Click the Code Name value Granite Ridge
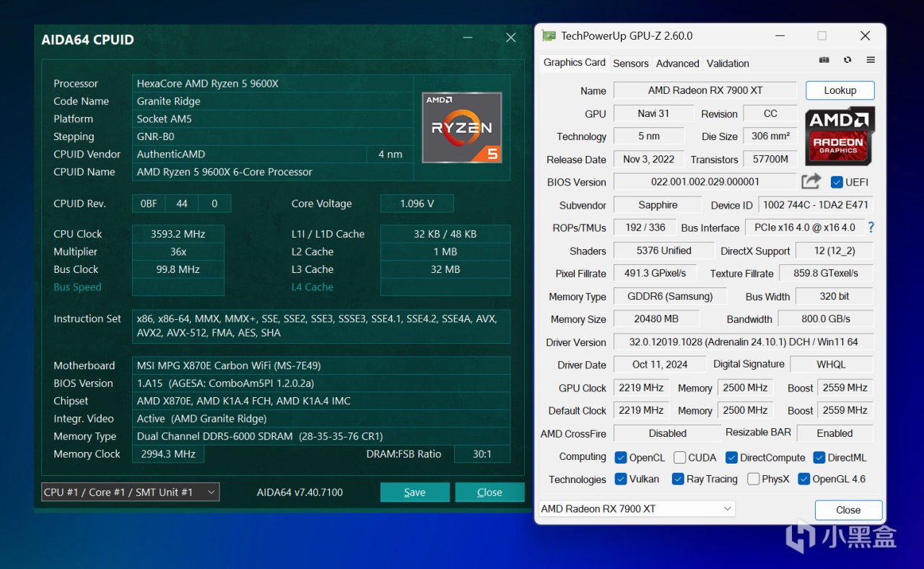 pyautogui.click(x=273, y=101)
